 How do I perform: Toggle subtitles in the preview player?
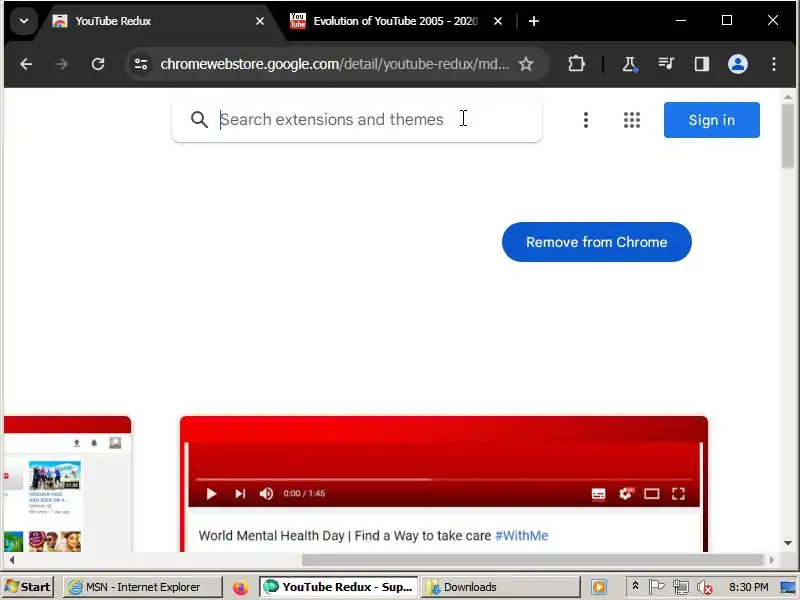[x=598, y=494]
